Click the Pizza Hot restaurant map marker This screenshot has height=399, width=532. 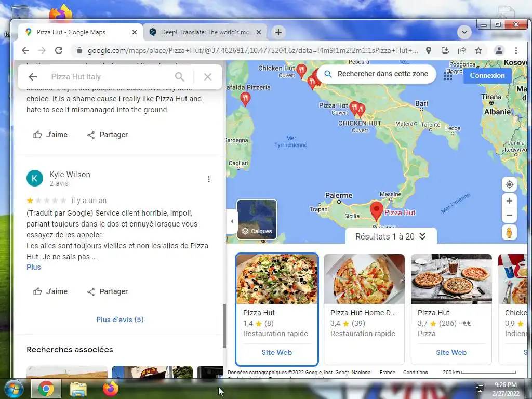pos(354,107)
